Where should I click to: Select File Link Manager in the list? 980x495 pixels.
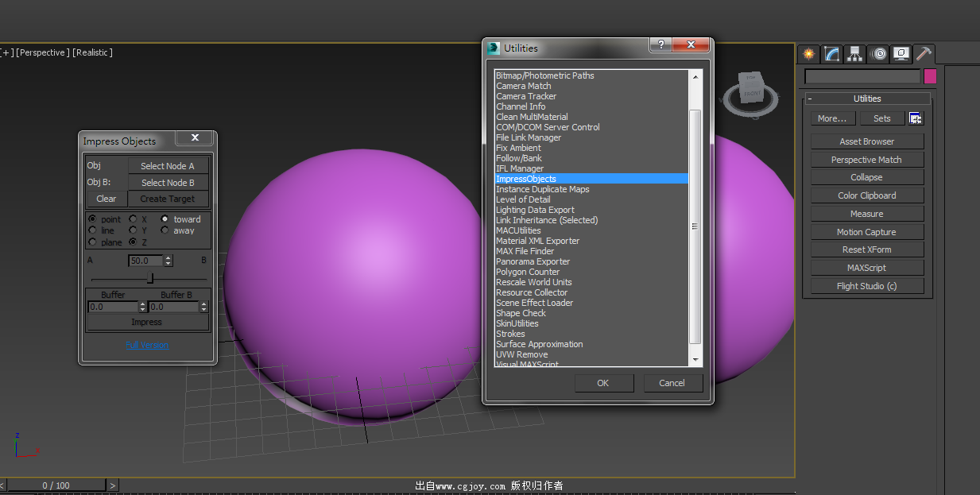tap(591, 137)
